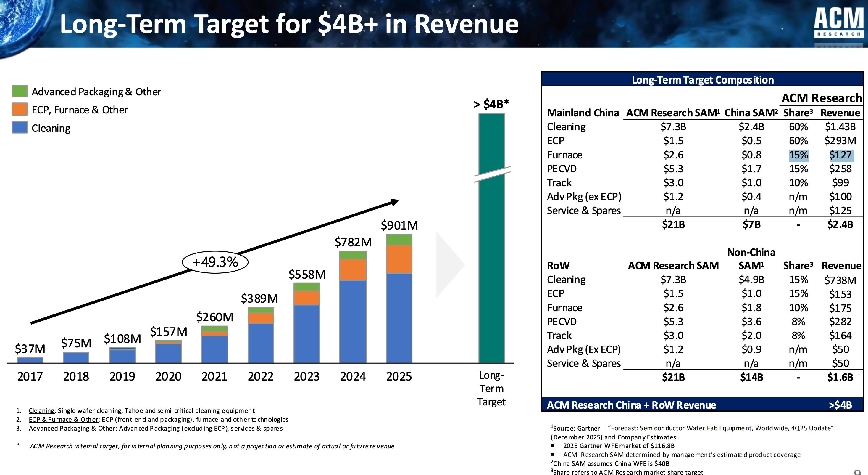
Task: Click the $1.6B RoW total revenue
Action: point(840,377)
